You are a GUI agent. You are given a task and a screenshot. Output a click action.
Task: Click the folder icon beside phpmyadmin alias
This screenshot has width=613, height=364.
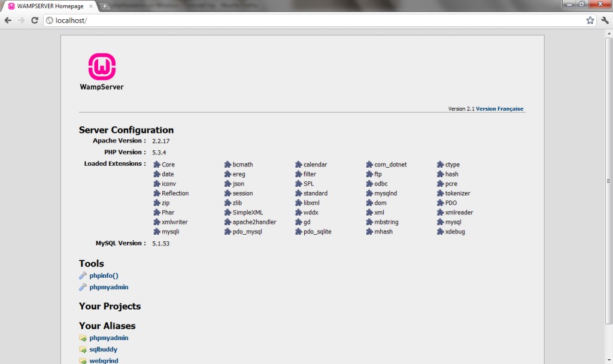(83, 338)
